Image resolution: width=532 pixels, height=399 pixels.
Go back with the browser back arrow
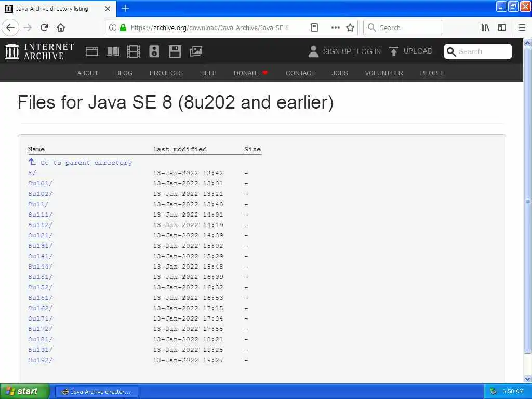pos(10,28)
